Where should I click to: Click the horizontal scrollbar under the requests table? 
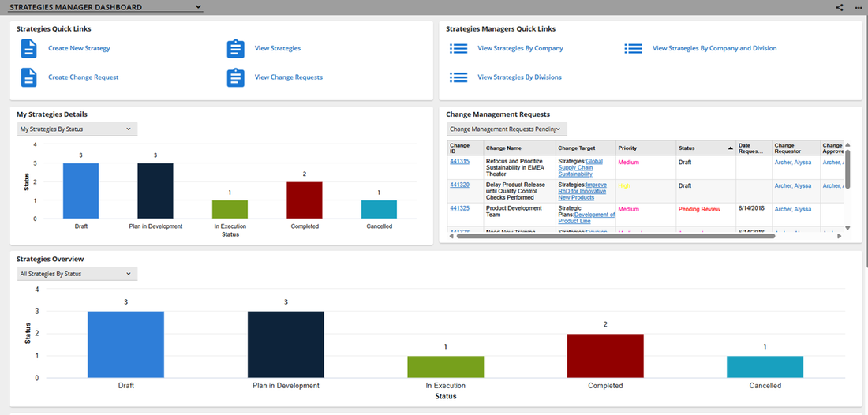[615, 236]
